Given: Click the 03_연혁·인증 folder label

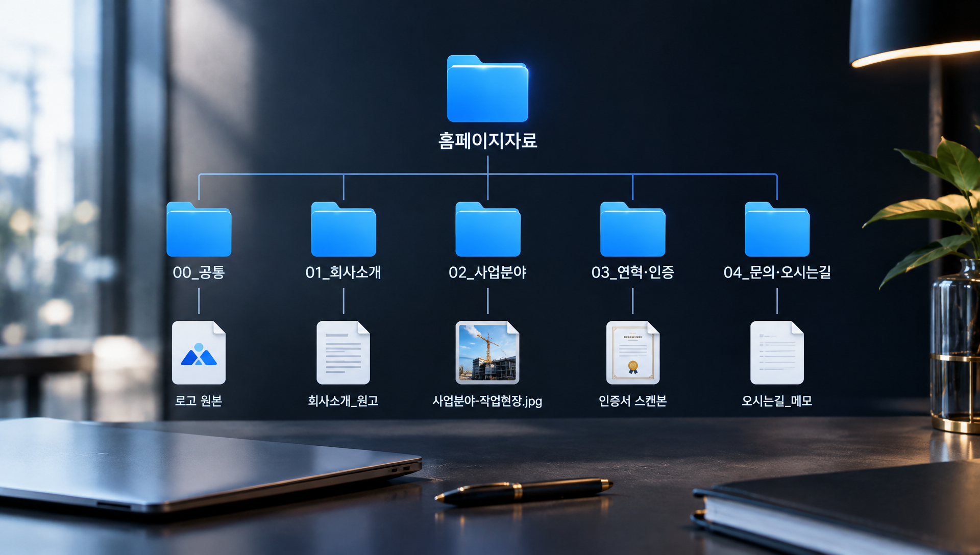Looking at the screenshot, I should [x=632, y=272].
